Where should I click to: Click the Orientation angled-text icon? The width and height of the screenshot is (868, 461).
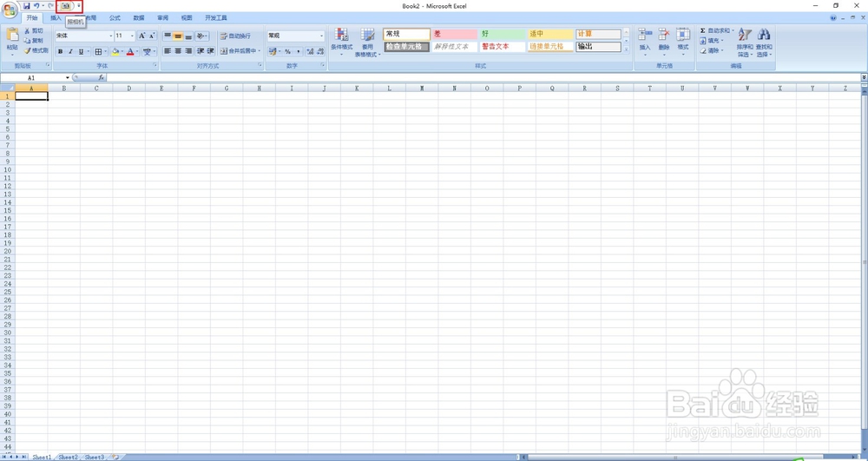200,36
